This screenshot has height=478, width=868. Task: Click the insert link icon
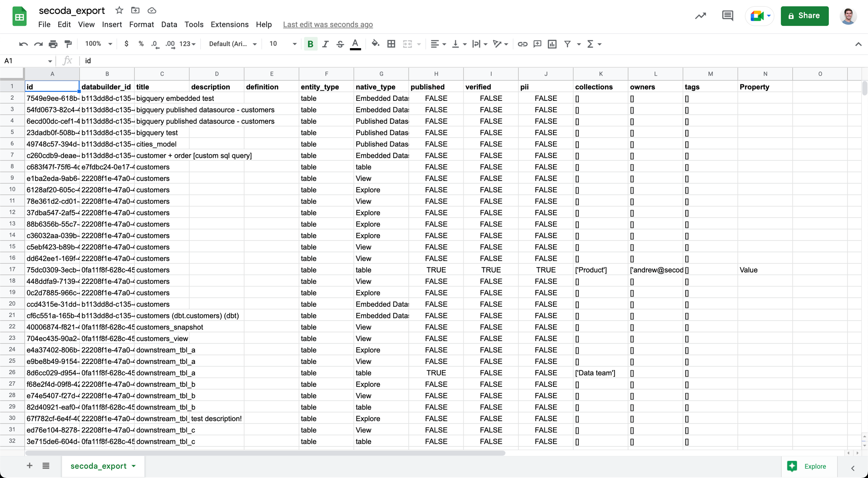pyautogui.click(x=522, y=44)
